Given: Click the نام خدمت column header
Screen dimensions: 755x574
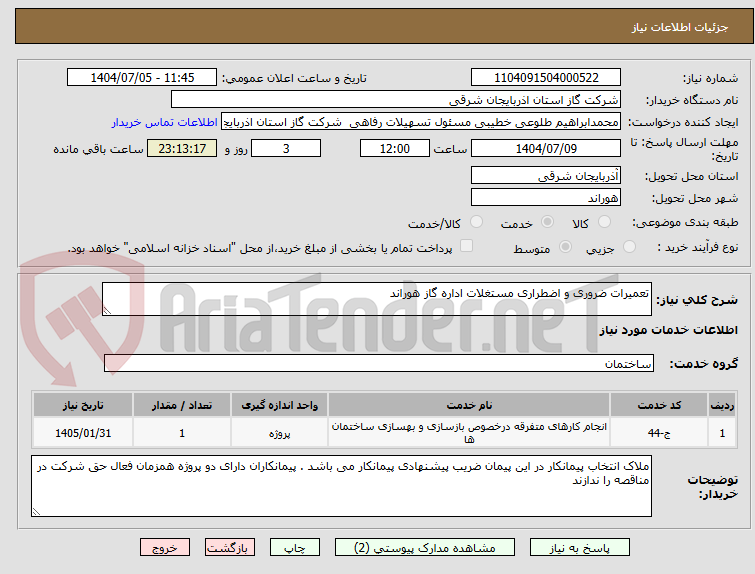Looking at the screenshot, I should [469, 405].
